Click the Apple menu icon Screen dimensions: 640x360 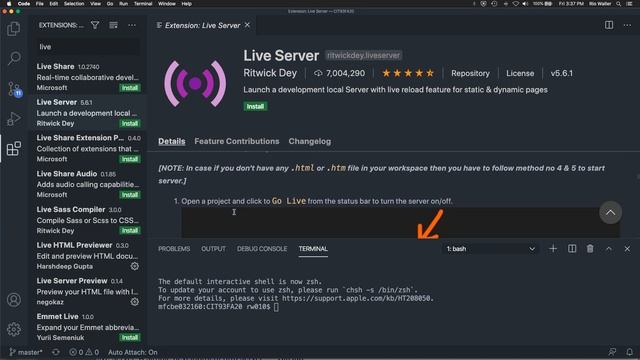(9, 4)
